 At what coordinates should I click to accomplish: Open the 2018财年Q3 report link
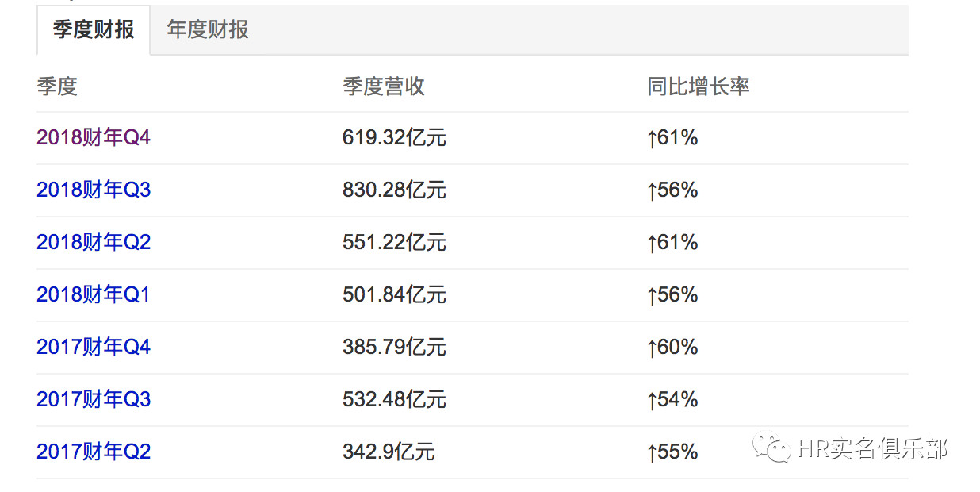pos(94,190)
